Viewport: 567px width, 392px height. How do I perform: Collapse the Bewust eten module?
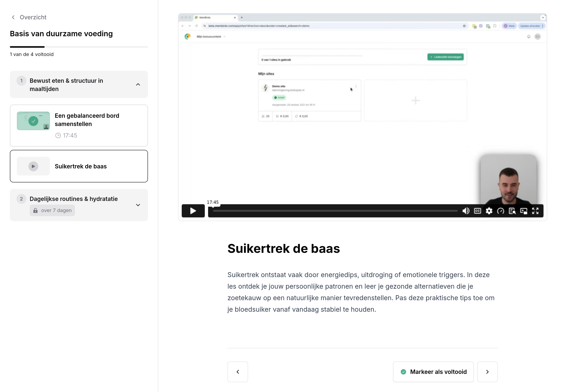[138, 84]
